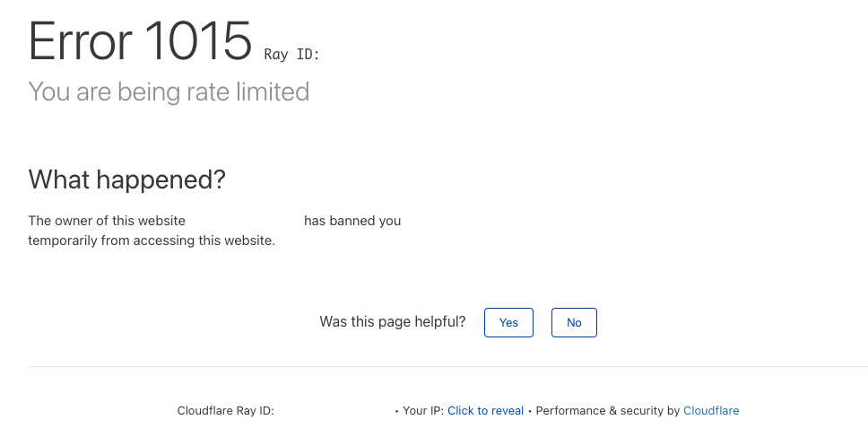Viewport: 868px width, 446px height.
Task: Open the Cloudflare link in footer
Action: click(x=711, y=411)
